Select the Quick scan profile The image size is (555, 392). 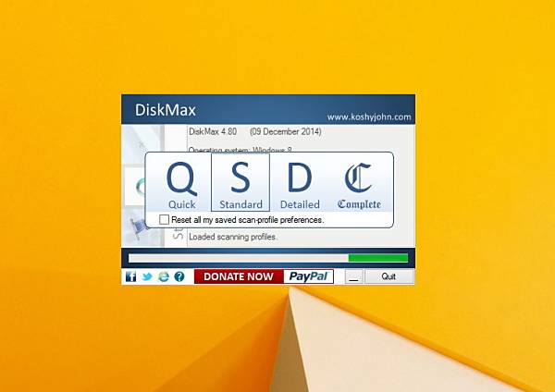coord(181,183)
